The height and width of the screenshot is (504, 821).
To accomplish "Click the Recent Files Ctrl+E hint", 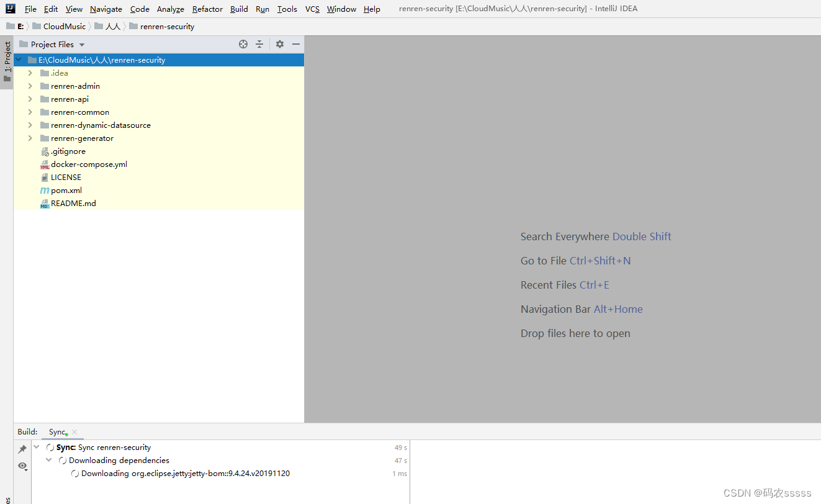I will (565, 285).
